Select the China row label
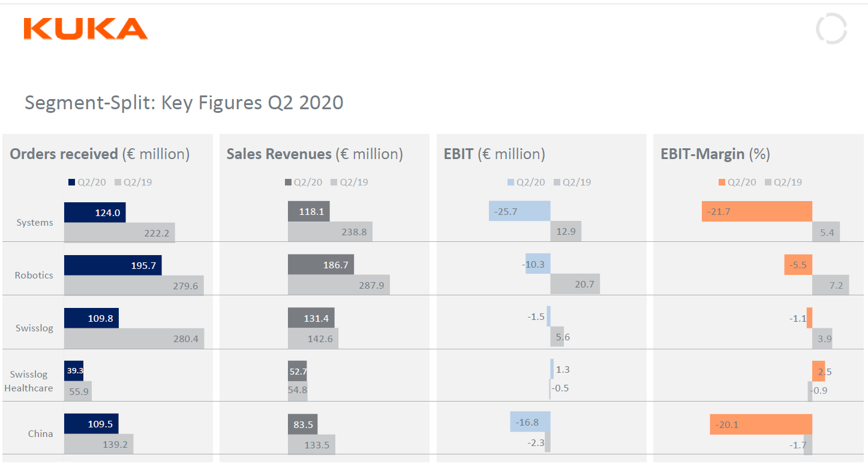This screenshot has height=467, width=868. (x=41, y=434)
